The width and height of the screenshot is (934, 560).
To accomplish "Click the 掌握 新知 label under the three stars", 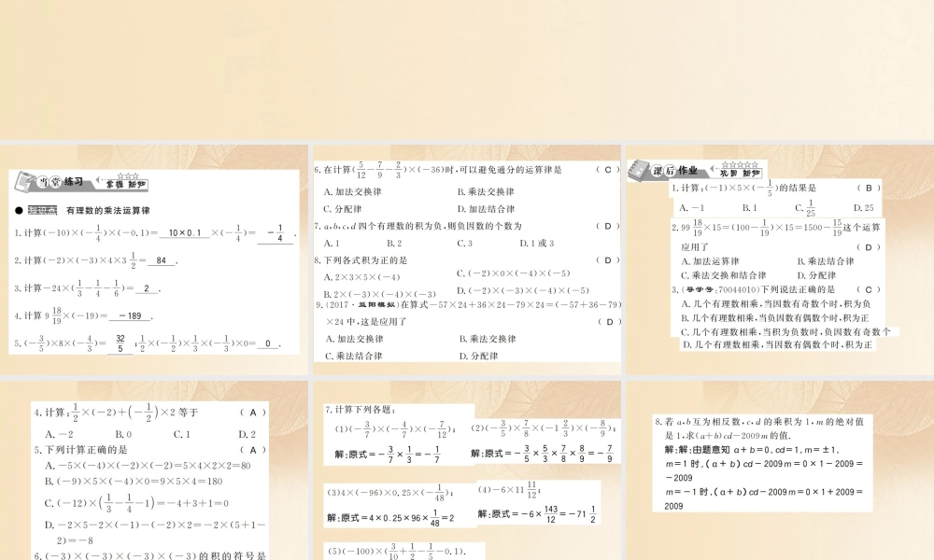I will pyautogui.click(x=126, y=185).
